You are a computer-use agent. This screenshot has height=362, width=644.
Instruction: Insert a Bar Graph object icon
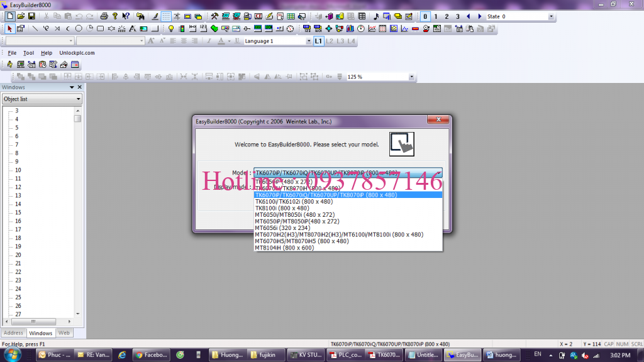(x=350, y=29)
